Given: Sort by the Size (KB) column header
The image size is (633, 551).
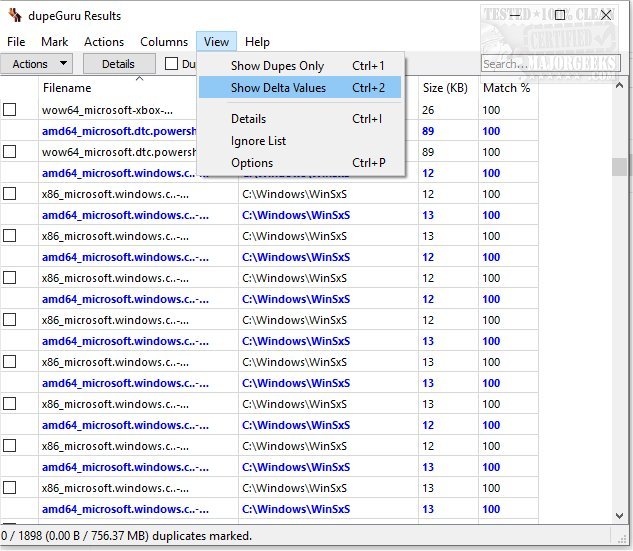Looking at the screenshot, I should coord(445,88).
